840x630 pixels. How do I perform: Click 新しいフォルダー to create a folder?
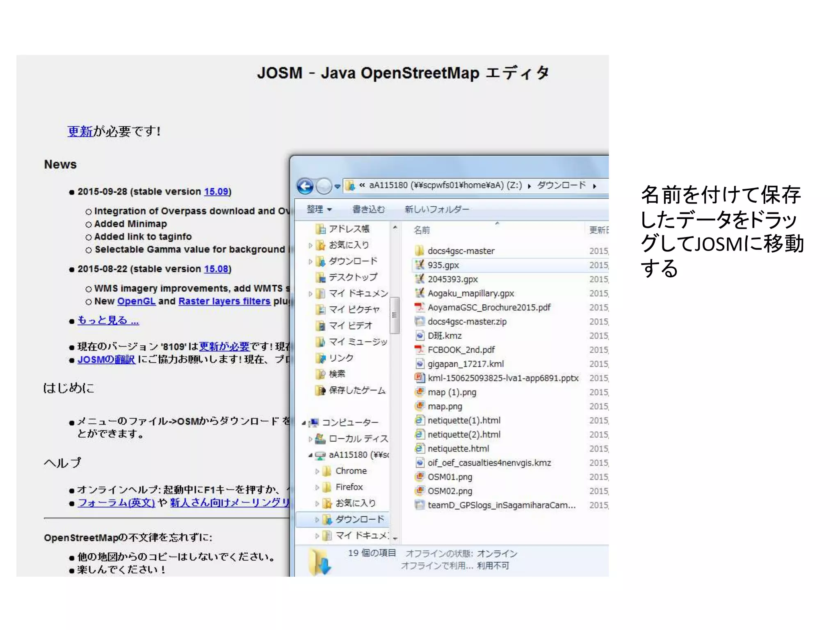[437, 209]
